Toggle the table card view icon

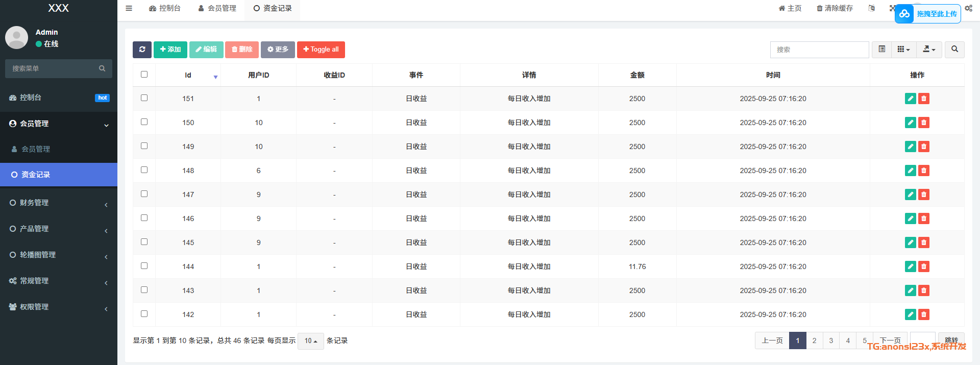[x=881, y=50]
